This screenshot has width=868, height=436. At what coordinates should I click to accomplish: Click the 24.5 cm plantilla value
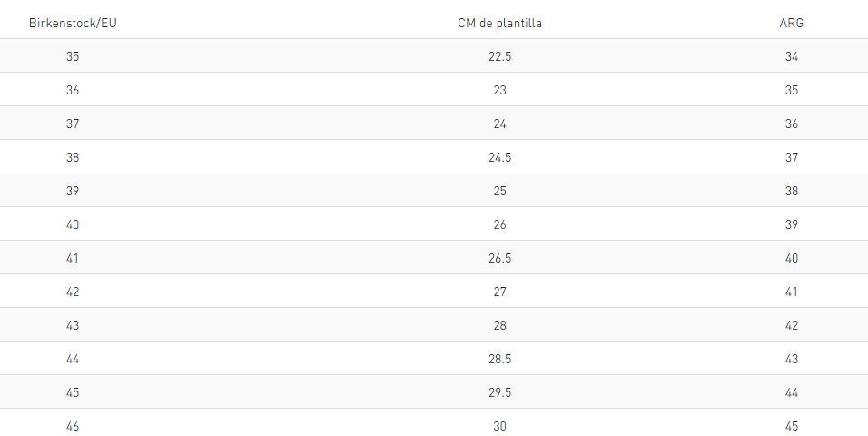499,157
